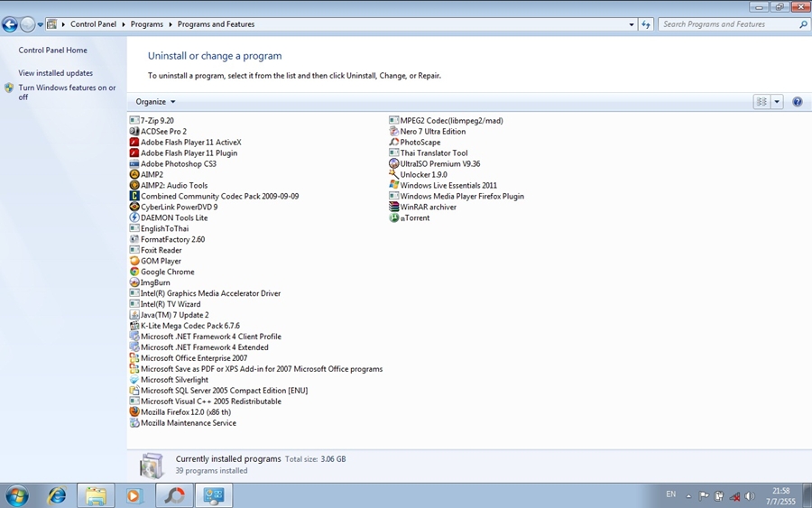Click the refresh button beside address bar
The height and width of the screenshot is (508, 812).
[x=645, y=24]
